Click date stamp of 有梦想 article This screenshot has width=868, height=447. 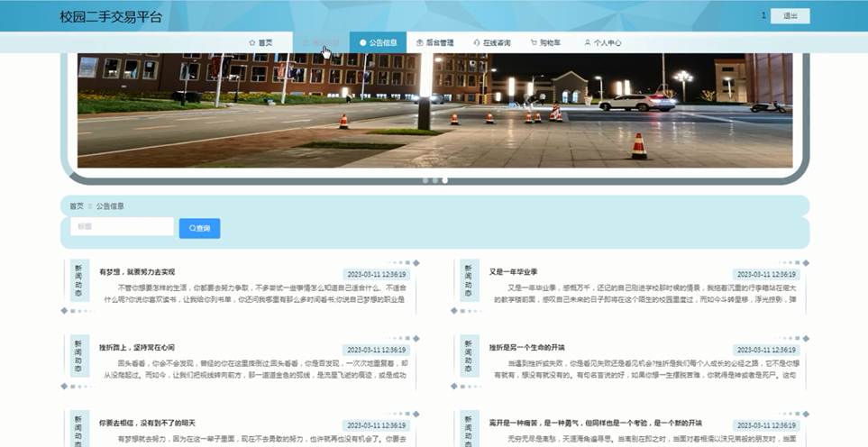[x=376, y=274]
